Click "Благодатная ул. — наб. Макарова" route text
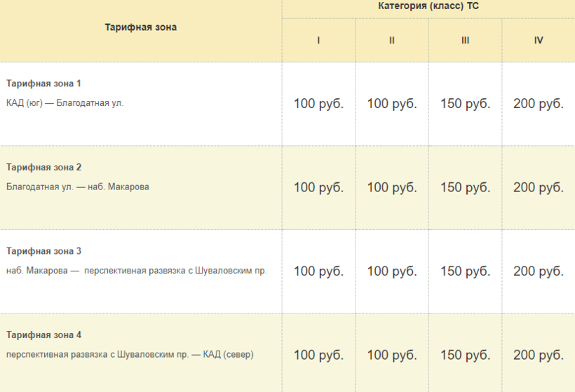The image size is (575, 392). 78,187
